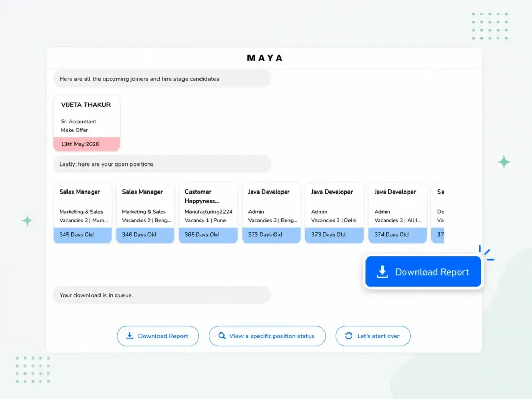Image resolution: width=532 pixels, height=399 pixels.
Task: Click 'Vacancy 1 | Pune' text
Action: point(205,220)
